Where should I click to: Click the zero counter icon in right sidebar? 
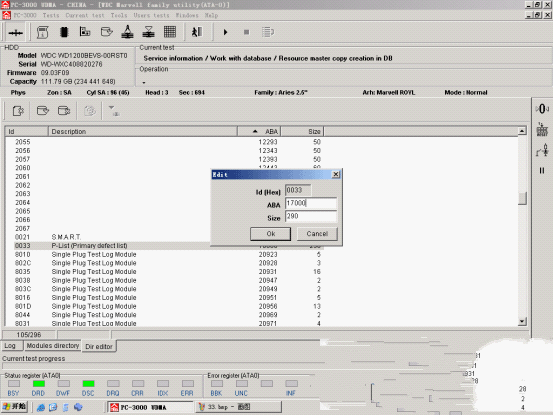coord(542,109)
